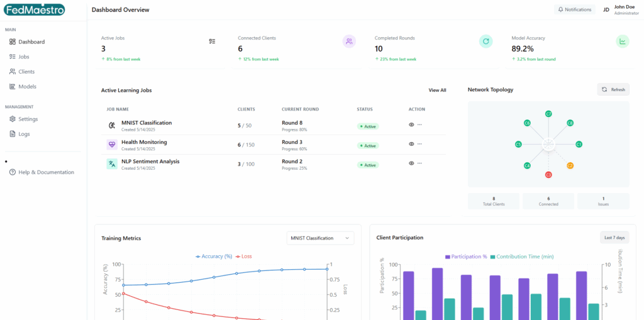
Task: Click the Connected count tile
Action: point(548,201)
